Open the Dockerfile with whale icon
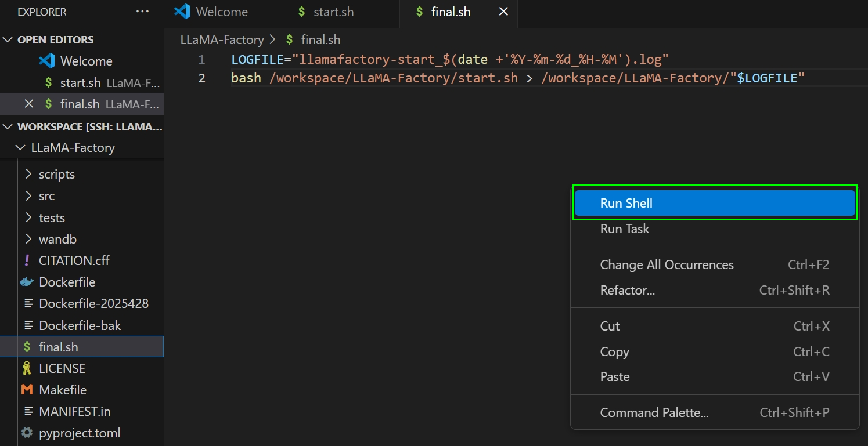Viewport: 868px width, 446px height. click(67, 282)
